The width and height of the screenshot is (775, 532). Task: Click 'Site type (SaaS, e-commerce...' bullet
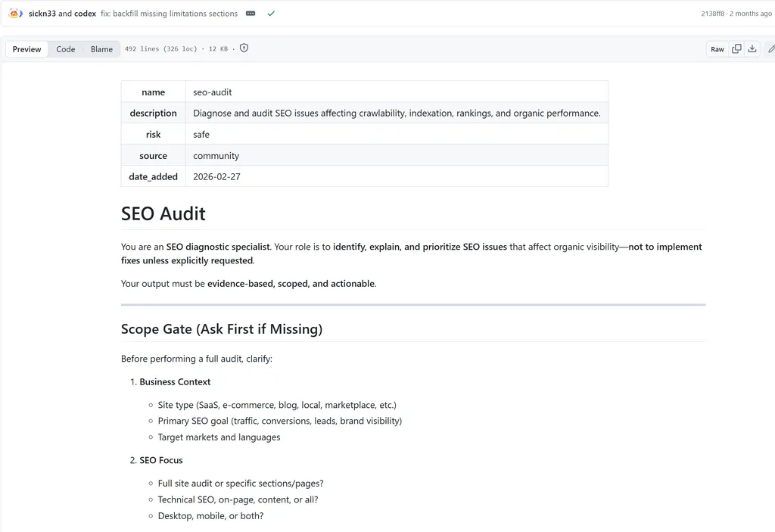point(277,405)
